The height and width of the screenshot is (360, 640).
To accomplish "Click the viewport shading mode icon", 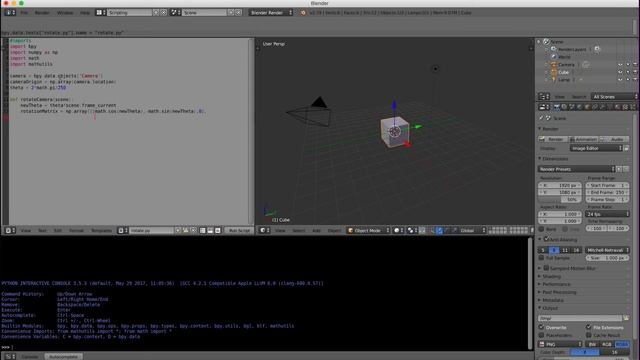I will (x=398, y=231).
